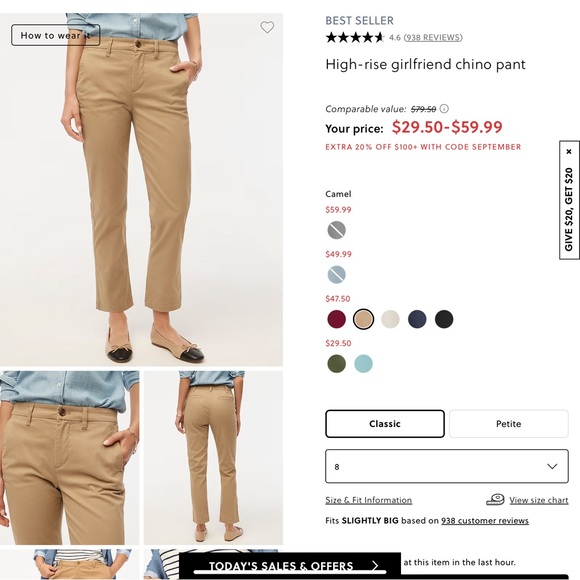Choose the navy blue color swatch
This screenshot has width=580, height=580.
pos(417,319)
